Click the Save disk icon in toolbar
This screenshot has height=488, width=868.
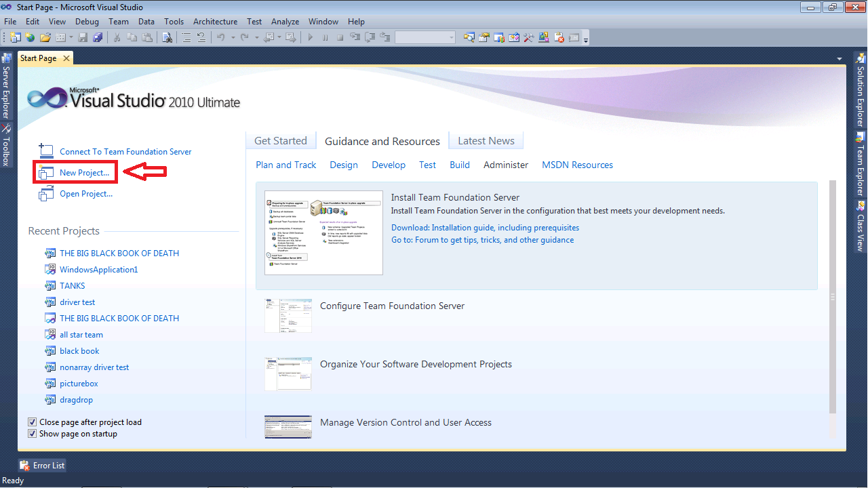pos(83,37)
